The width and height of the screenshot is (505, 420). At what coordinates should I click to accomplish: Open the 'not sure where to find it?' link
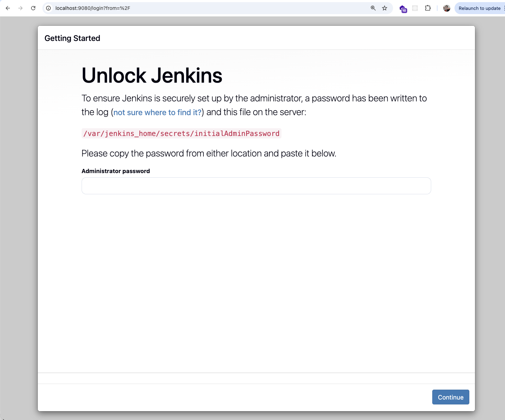pyautogui.click(x=157, y=112)
